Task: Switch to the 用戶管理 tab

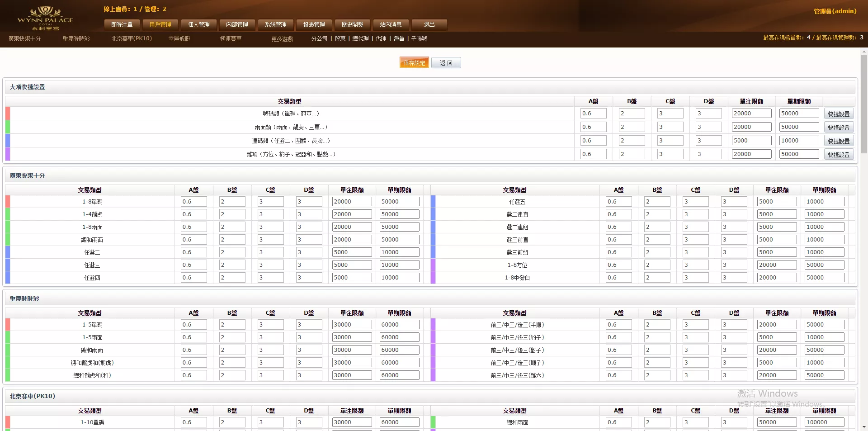Action: tap(160, 25)
